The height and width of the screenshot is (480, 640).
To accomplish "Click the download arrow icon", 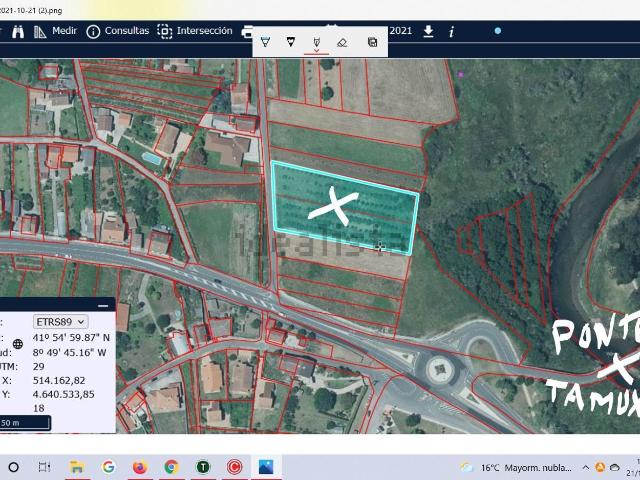I will 428,31.
